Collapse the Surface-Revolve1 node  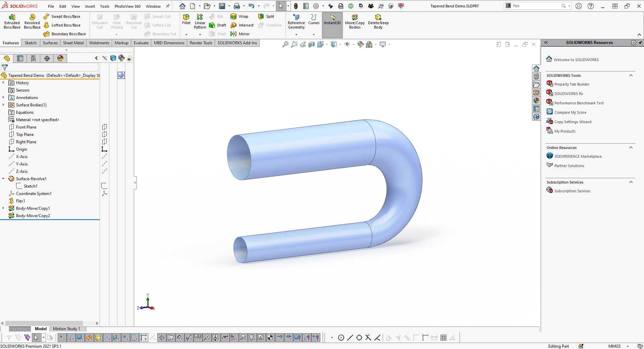3,179
